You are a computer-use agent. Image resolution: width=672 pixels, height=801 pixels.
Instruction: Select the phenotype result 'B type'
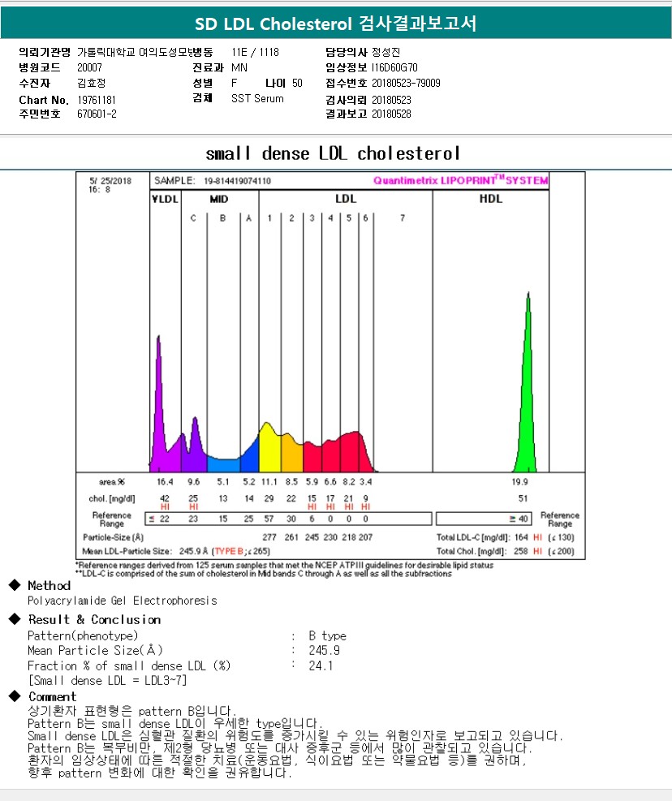(327, 636)
